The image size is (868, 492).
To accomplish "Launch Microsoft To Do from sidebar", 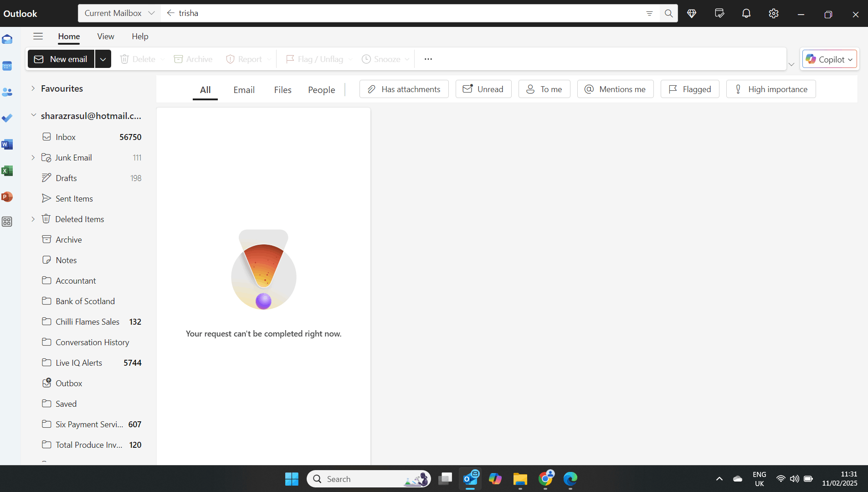I will click(7, 118).
